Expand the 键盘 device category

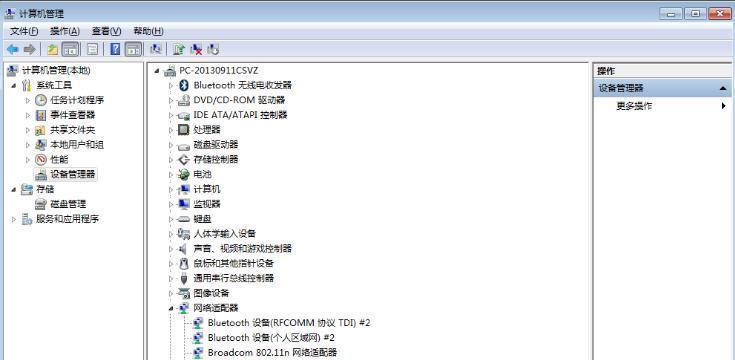coord(171,219)
